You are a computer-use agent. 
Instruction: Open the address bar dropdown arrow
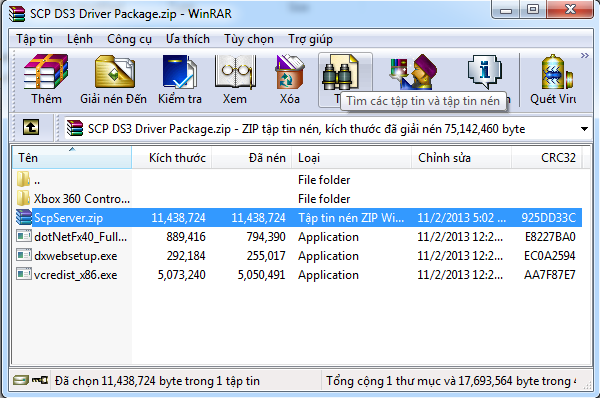click(x=584, y=129)
